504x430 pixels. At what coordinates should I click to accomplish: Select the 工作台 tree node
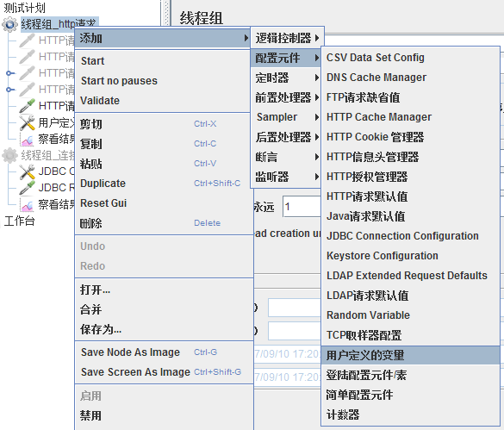[19, 221]
